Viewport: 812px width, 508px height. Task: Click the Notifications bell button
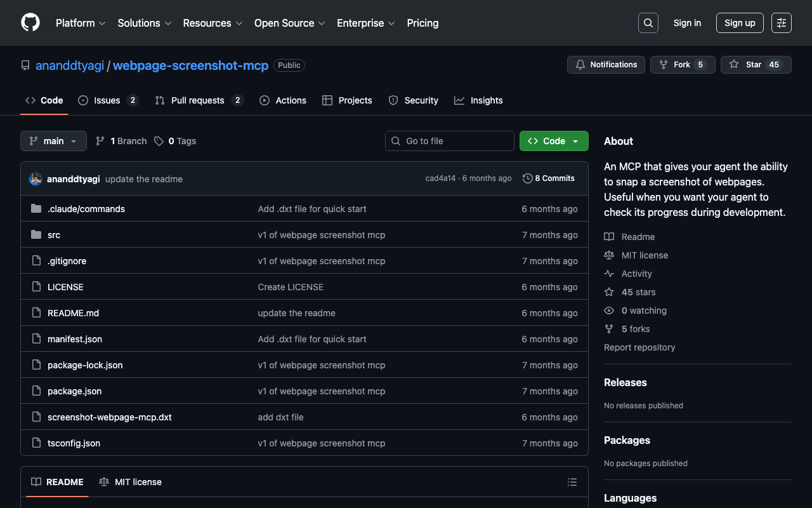606,65
